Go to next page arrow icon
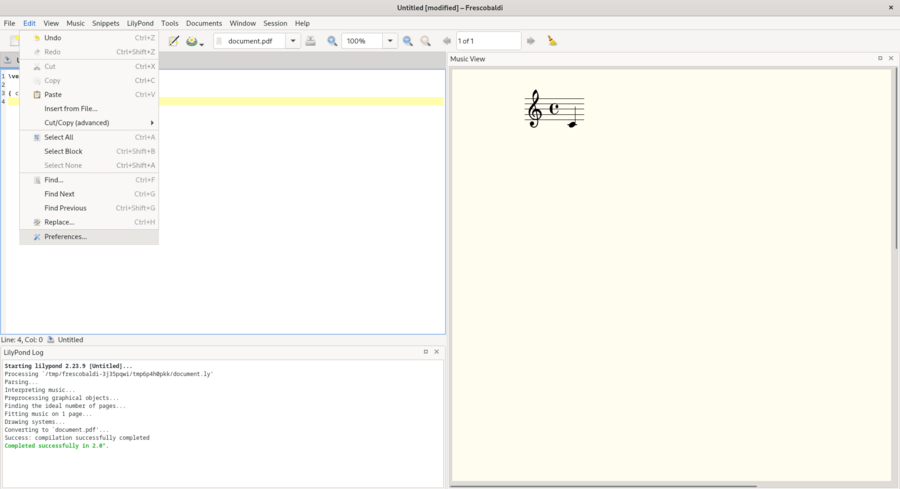Image resolution: width=900 pixels, height=489 pixels. [531, 41]
